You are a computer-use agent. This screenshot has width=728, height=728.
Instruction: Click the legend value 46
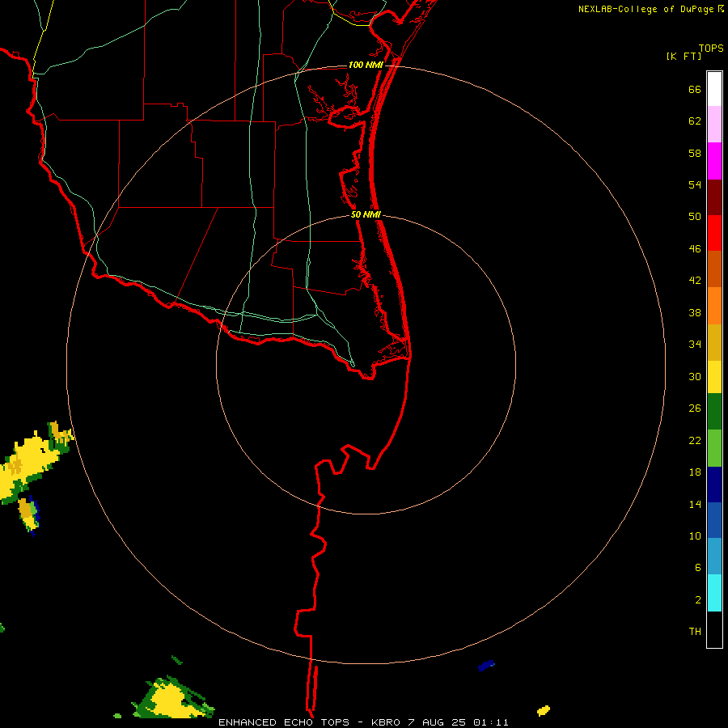pyautogui.click(x=695, y=249)
